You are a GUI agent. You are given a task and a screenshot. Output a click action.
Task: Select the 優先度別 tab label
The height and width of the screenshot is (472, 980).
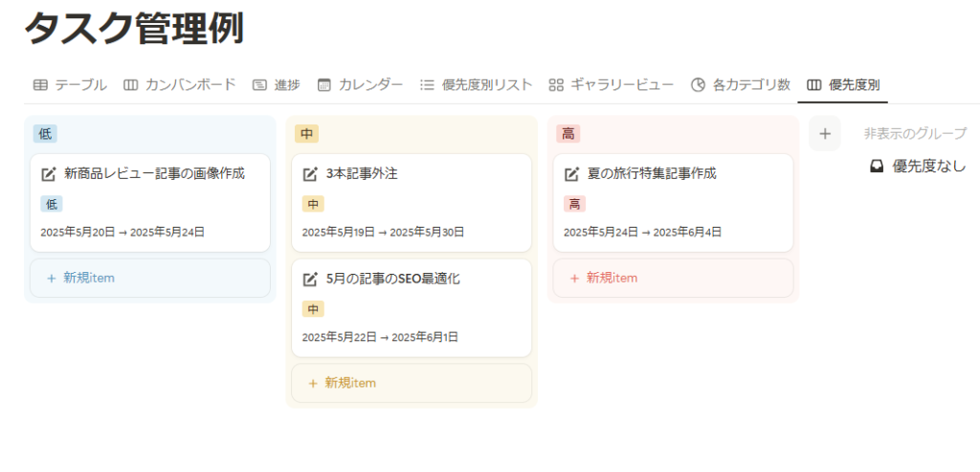pos(855,85)
